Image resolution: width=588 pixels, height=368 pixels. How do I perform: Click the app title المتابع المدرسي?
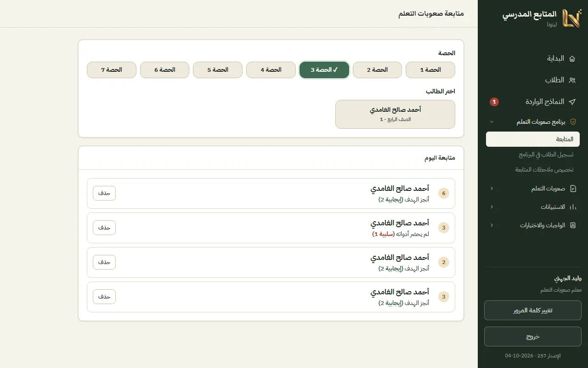click(x=529, y=14)
